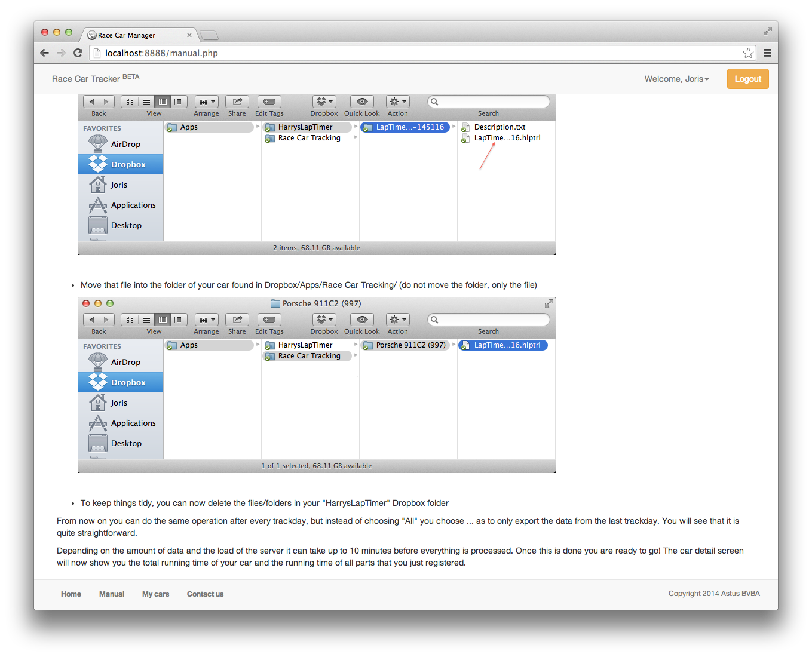Click the browser back arrow button
Screen dimensions: 812x657
44,53
